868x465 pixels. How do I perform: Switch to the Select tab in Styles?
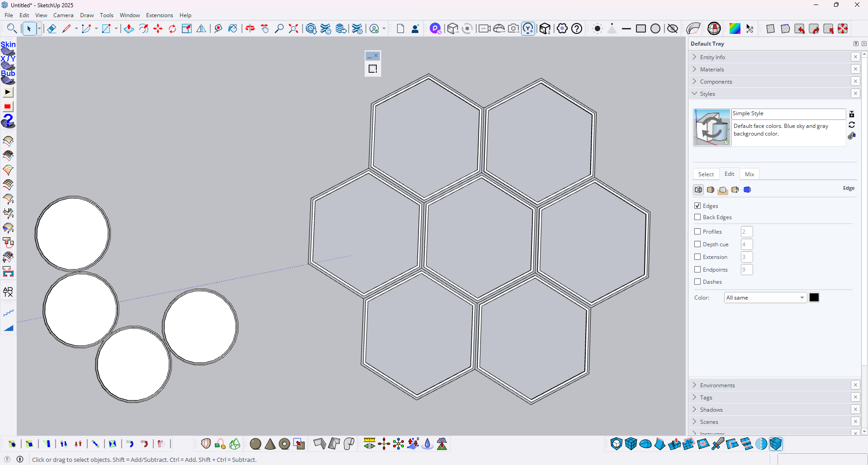[706, 174]
